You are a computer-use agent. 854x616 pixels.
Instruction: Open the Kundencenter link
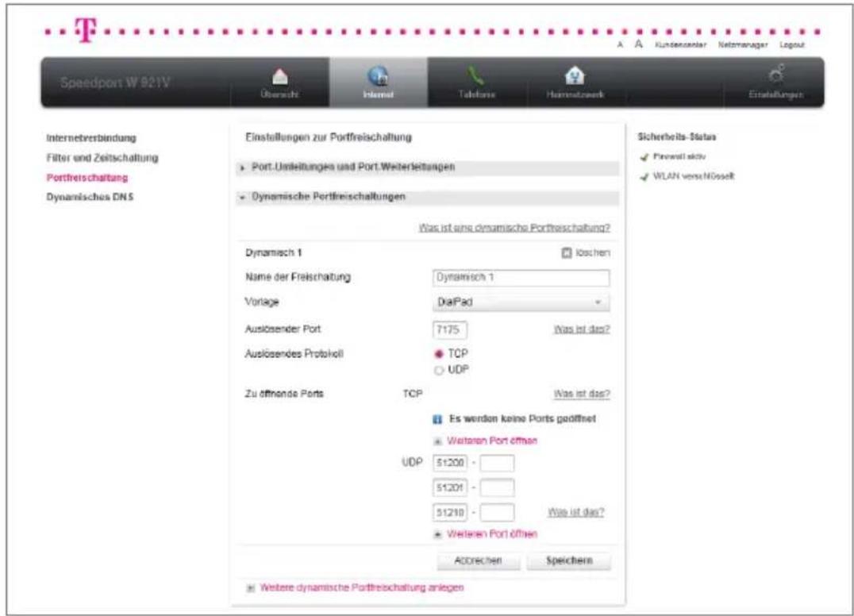tap(680, 44)
